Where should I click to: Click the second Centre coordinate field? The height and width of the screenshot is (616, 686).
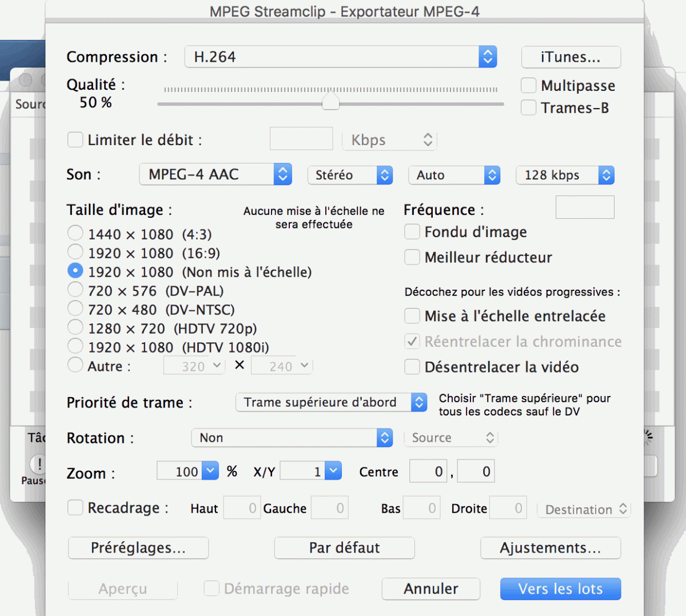click(476, 471)
